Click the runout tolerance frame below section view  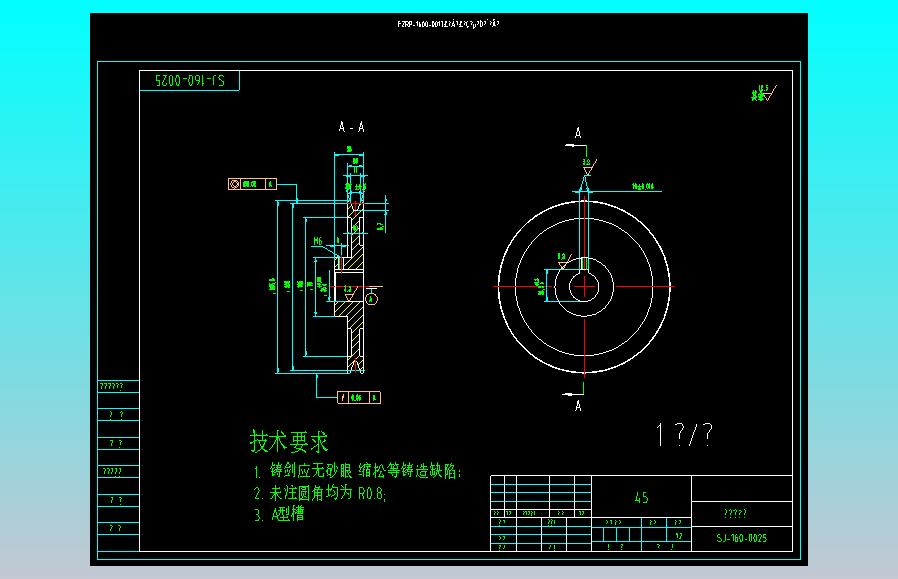[x=359, y=397]
